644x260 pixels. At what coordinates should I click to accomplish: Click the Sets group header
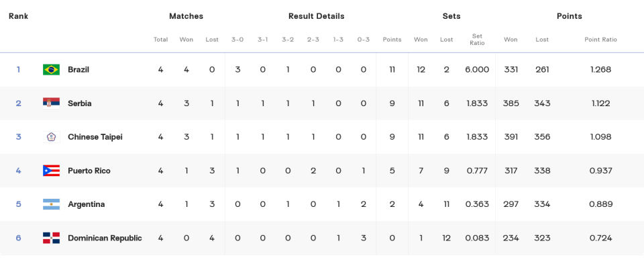coord(451,16)
